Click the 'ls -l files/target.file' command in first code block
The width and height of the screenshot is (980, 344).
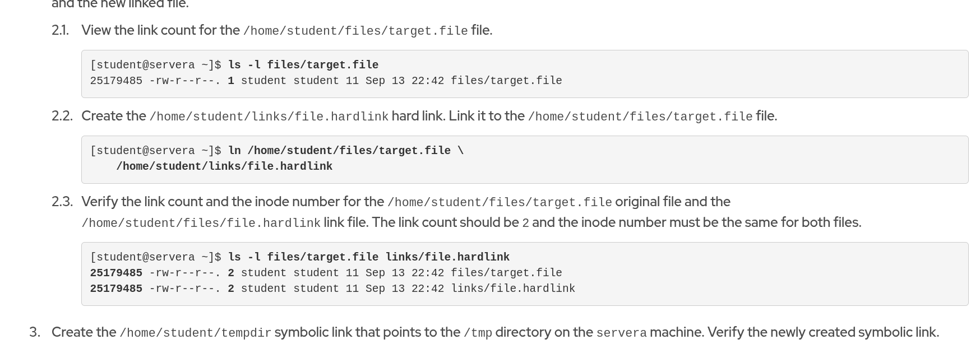pyautogui.click(x=303, y=65)
